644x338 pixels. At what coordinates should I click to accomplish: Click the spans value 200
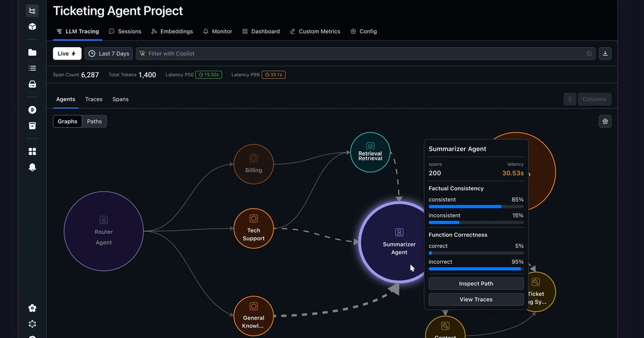[x=435, y=173]
